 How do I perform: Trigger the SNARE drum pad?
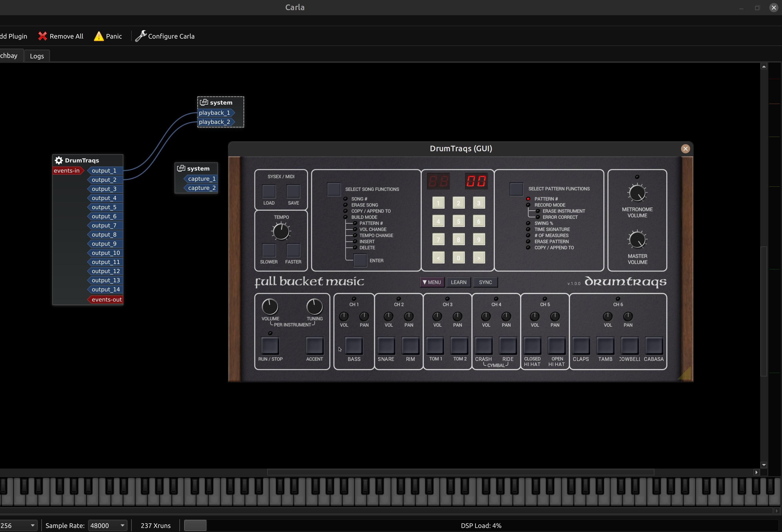coord(386,346)
